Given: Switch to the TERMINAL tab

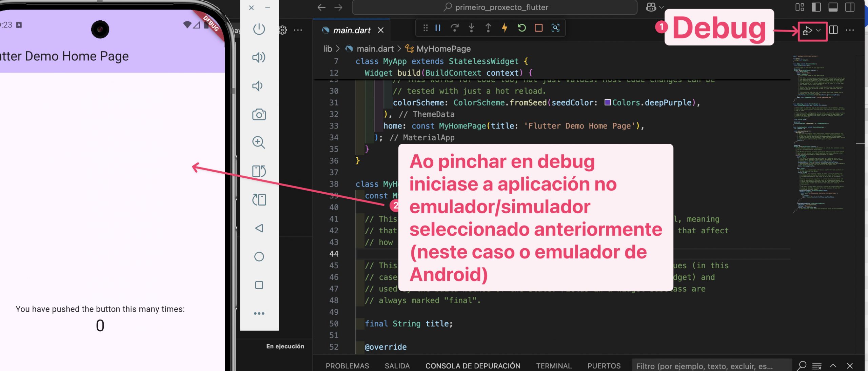Looking at the screenshot, I should coord(554,366).
